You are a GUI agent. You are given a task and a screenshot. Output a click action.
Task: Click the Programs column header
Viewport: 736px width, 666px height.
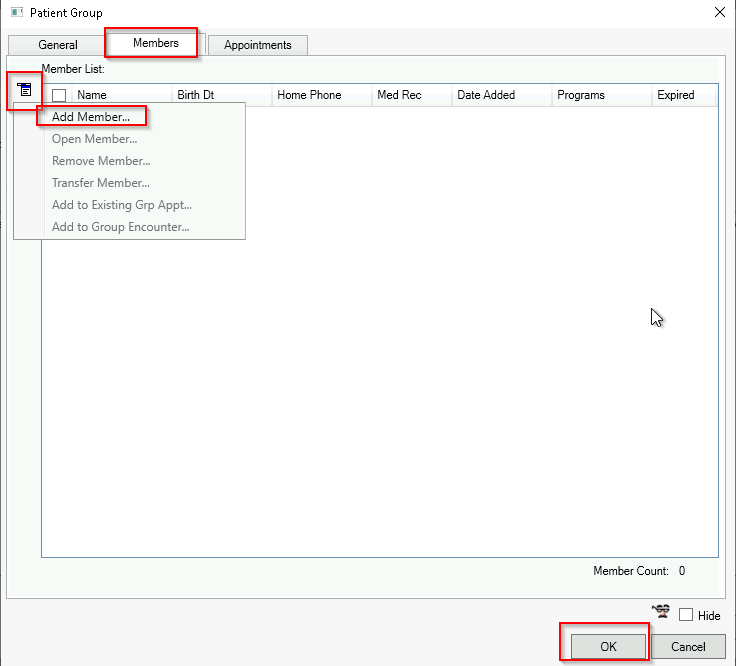pyautogui.click(x=602, y=95)
